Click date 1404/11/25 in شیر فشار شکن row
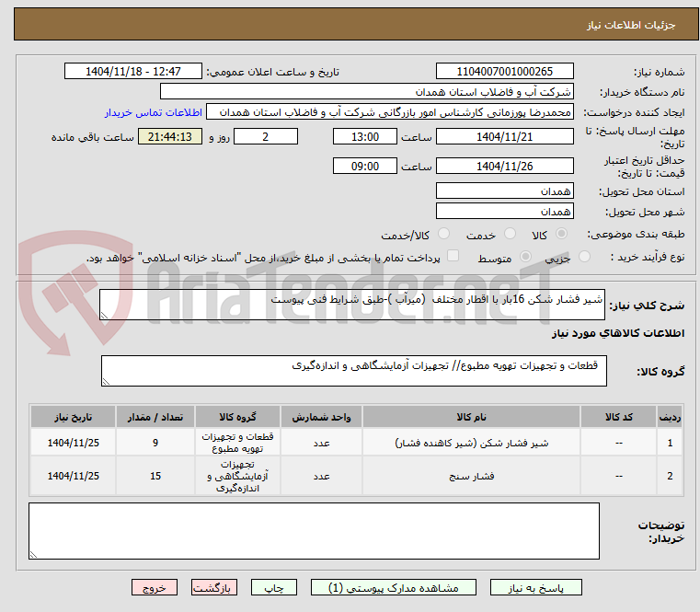 pyautogui.click(x=74, y=443)
